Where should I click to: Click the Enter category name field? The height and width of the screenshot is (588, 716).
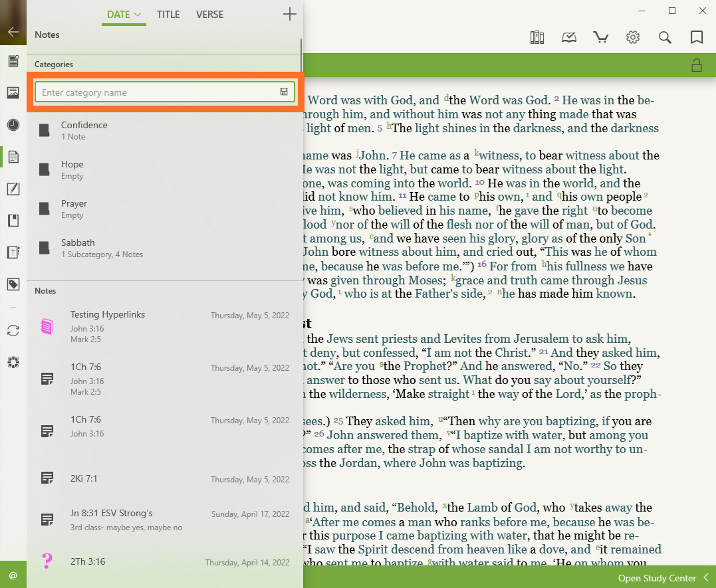pos(156,92)
